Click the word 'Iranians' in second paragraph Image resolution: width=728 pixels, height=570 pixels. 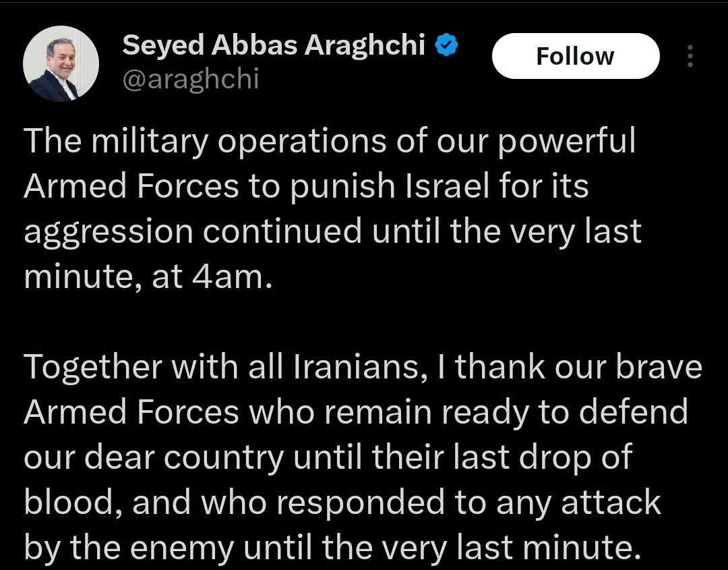[x=356, y=367]
